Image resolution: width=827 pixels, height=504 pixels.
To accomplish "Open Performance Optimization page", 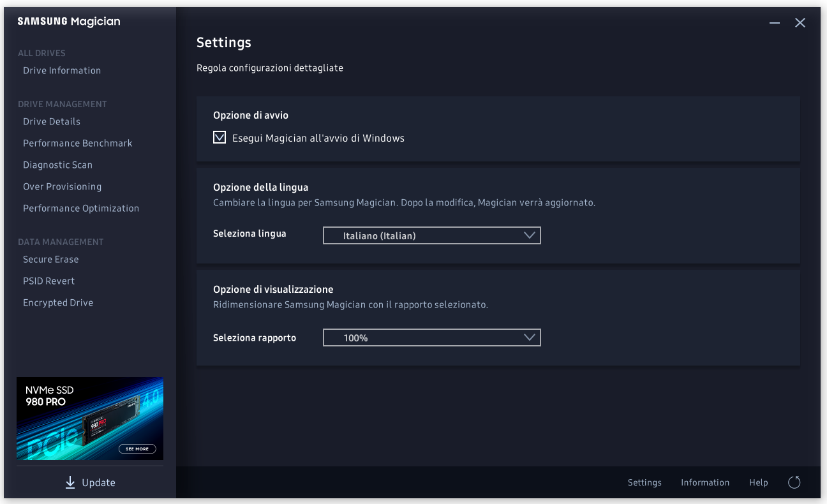I will point(81,208).
